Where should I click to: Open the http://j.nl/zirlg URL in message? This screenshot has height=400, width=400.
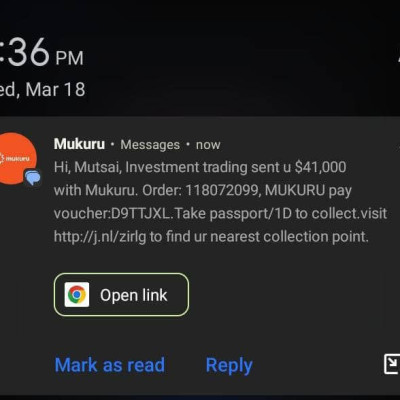pyautogui.click(x=100, y=237)
